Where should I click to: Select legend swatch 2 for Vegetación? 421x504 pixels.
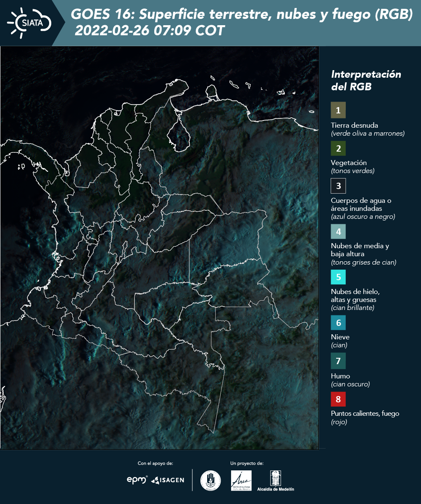coord(338,148)
